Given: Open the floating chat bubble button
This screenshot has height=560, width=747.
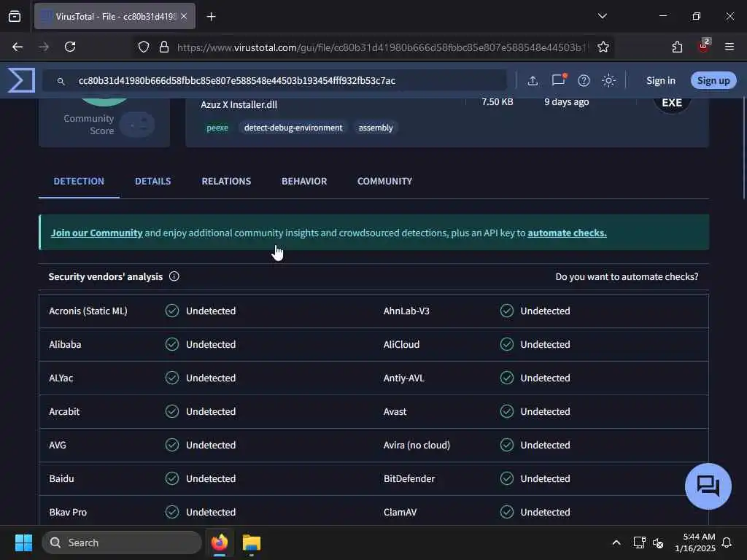Looking at the screenshot, I should click(x=708, y=486).
